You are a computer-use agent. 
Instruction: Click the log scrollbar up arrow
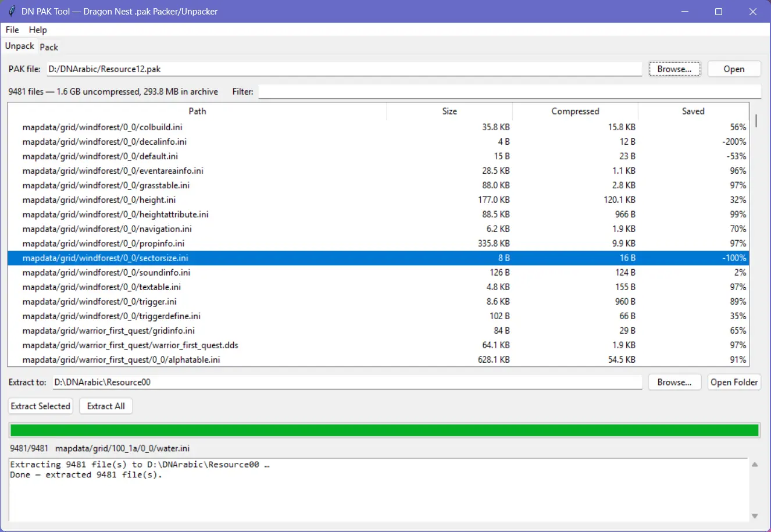click(x=755, y=465)
